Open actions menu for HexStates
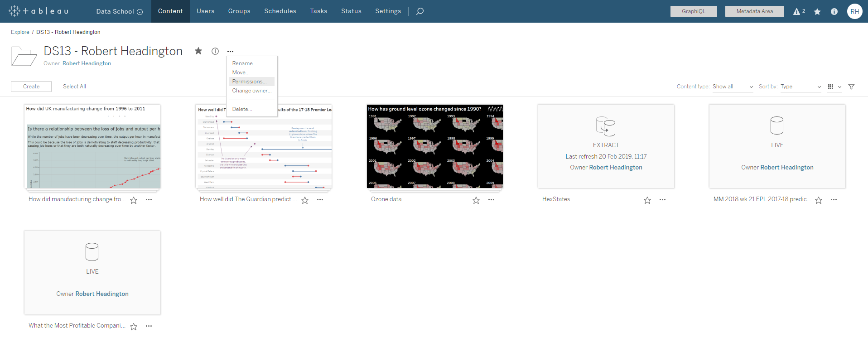Image resolution: width=868 pixels, height=338 pixels. (x=662, y=200)
